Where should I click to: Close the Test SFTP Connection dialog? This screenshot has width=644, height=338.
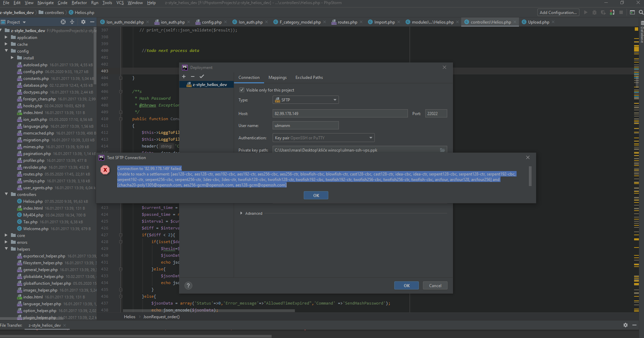pyautogui.click(x=528, y=157)
